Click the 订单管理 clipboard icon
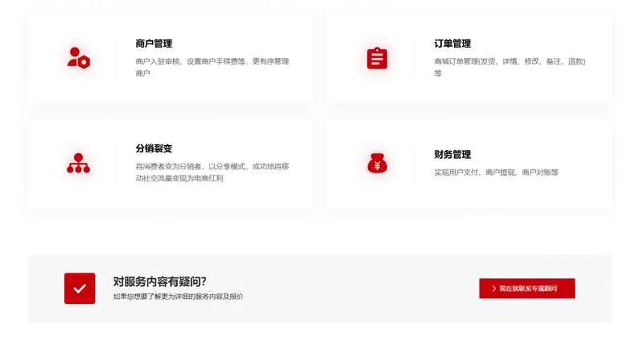Viewport: 644px width, 341px height. coord(377,58)
